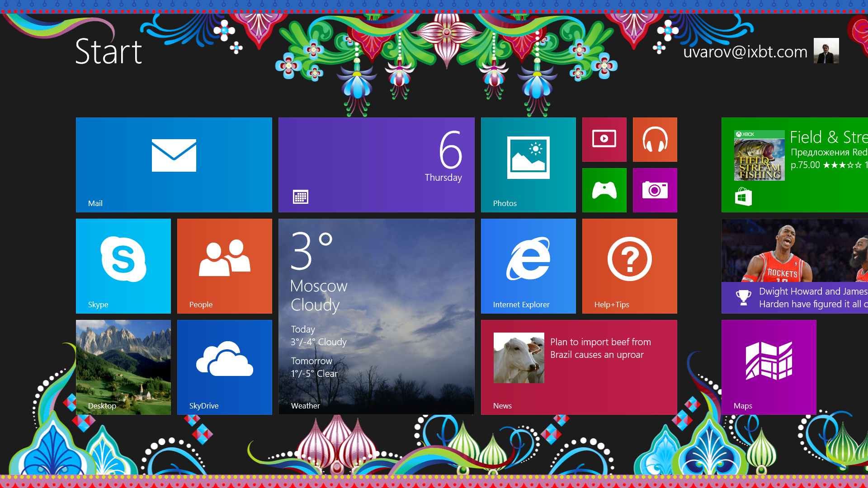Open the Video app small tile
868x488 pixels.
pos(604,140)
